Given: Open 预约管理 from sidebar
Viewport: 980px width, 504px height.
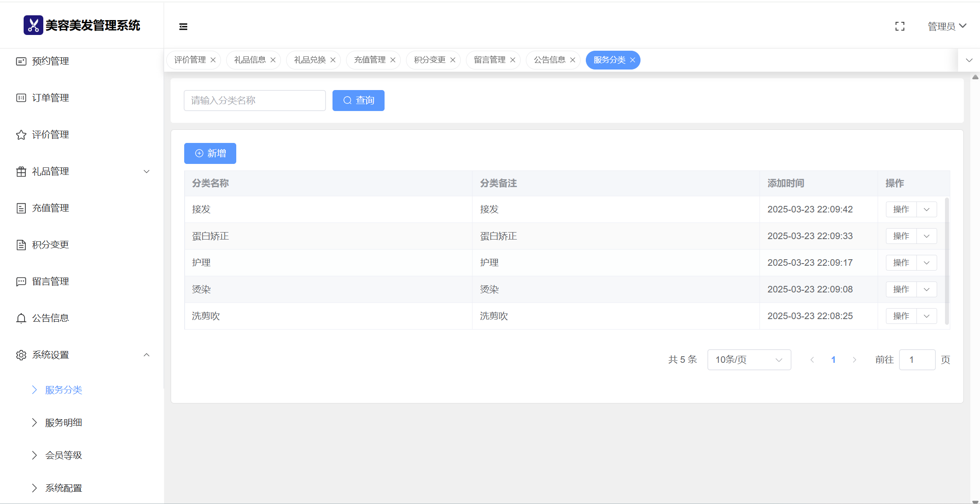Looking at the screenshot, I should tap(50, 61).
